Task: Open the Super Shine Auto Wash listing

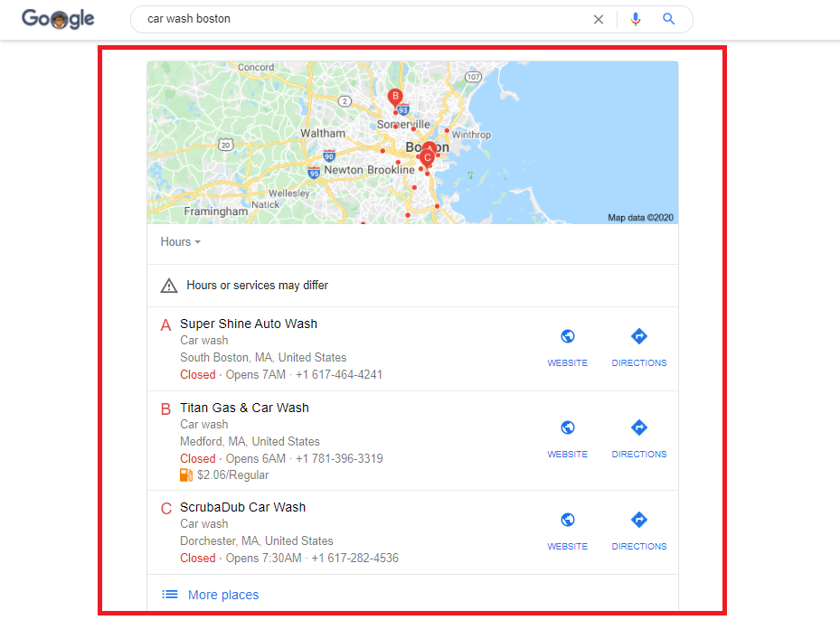Action: [x=249, y=324]
